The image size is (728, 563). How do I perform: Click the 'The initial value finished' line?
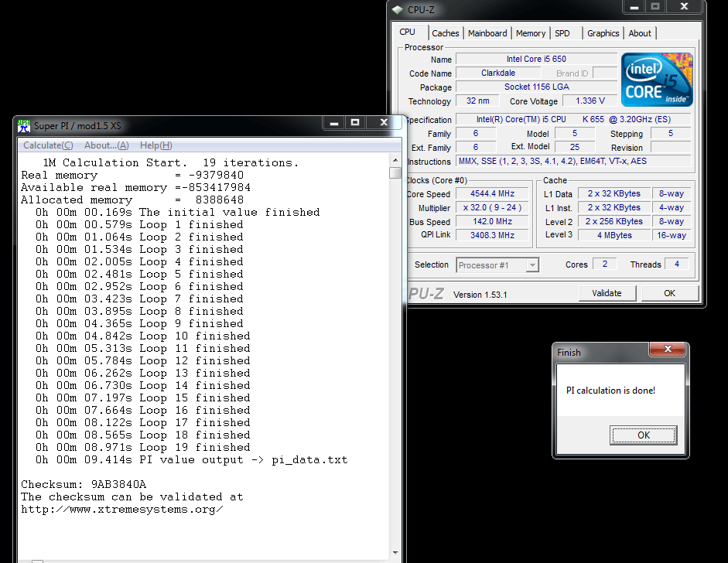tap(178, 212)
